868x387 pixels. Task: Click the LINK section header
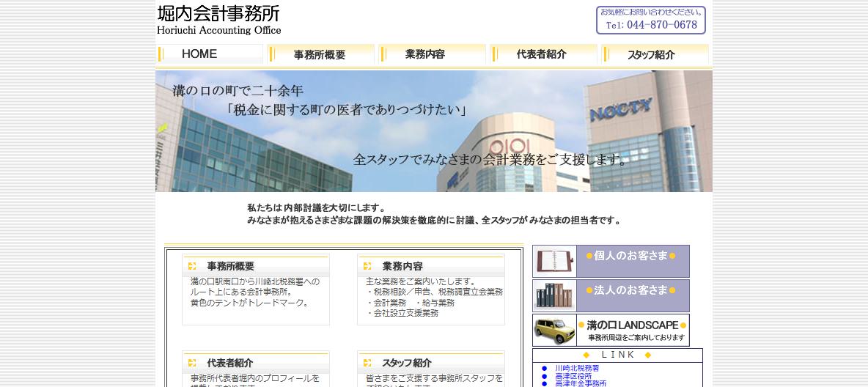tap(618, 355)
